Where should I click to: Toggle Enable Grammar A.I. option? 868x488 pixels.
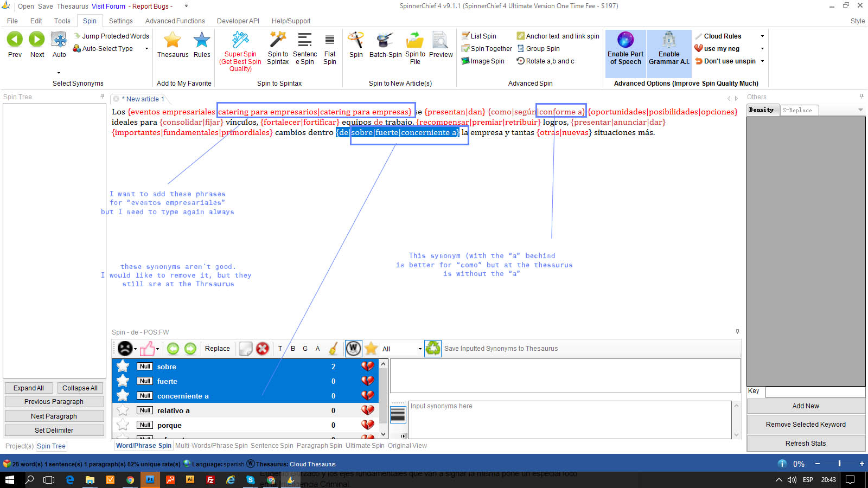point(669,48)
